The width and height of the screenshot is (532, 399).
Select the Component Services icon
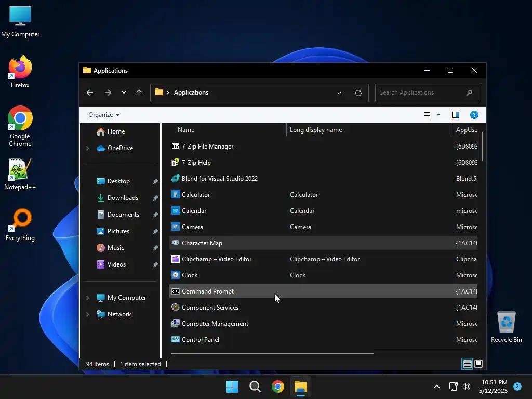(x=176, y=308)
